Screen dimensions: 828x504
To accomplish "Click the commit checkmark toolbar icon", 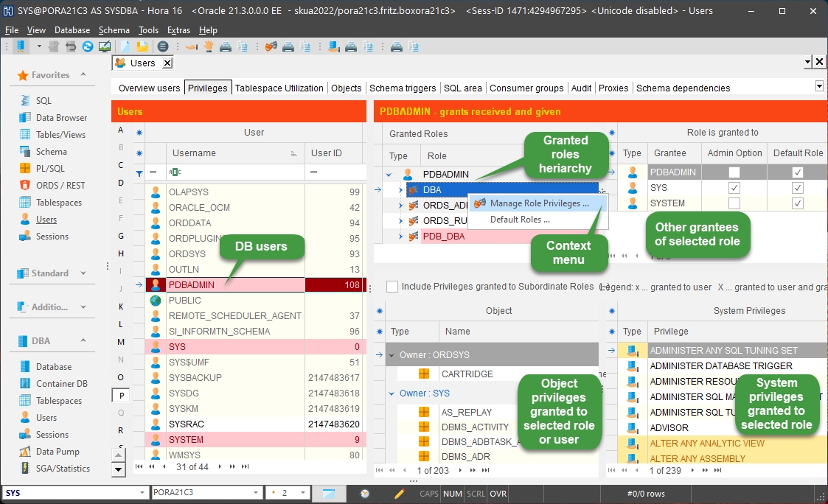I will point(54,46).
